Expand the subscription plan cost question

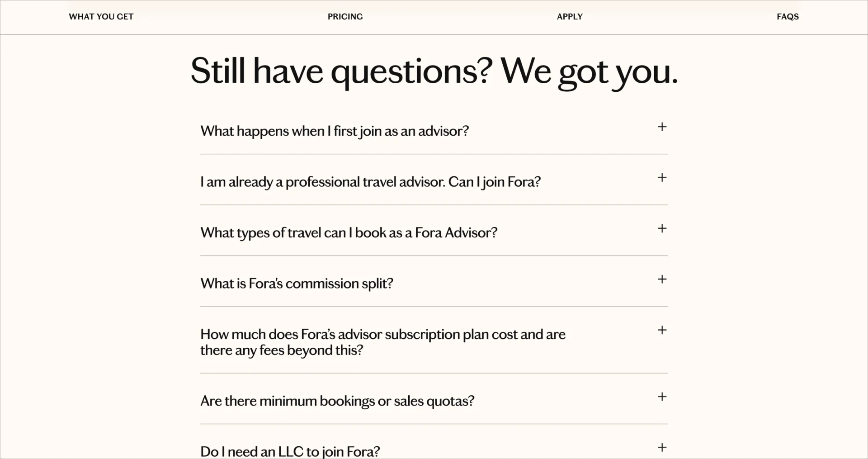[383, 342]
